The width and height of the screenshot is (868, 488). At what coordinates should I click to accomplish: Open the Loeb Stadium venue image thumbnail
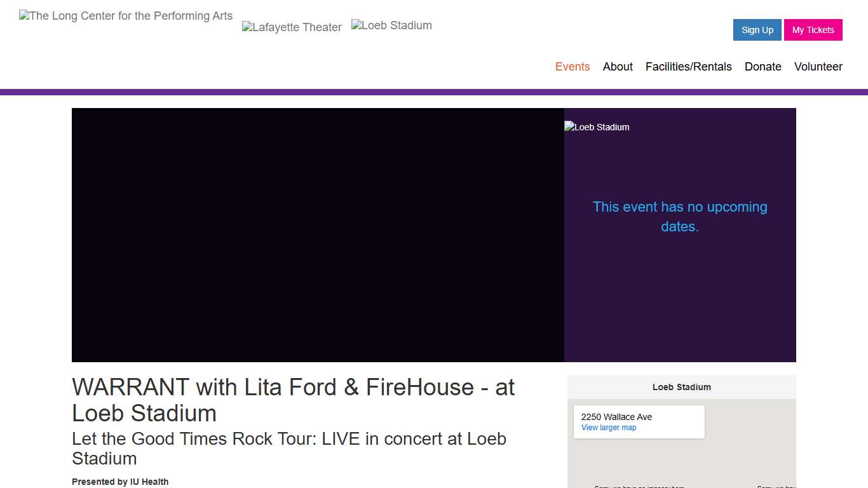[596, 127]
